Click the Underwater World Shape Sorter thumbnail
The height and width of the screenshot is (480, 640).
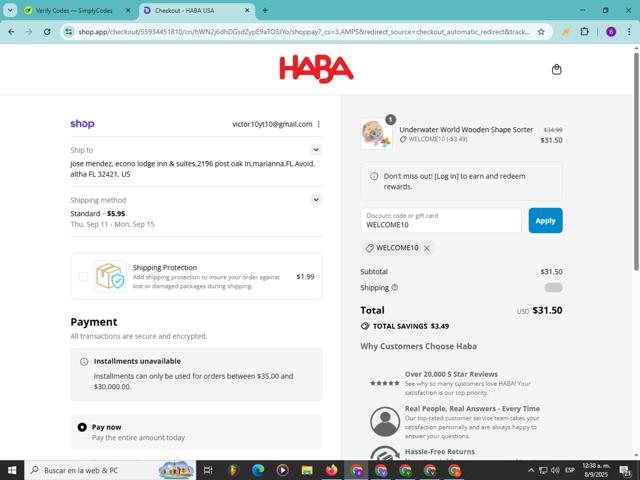pos(376,134)
